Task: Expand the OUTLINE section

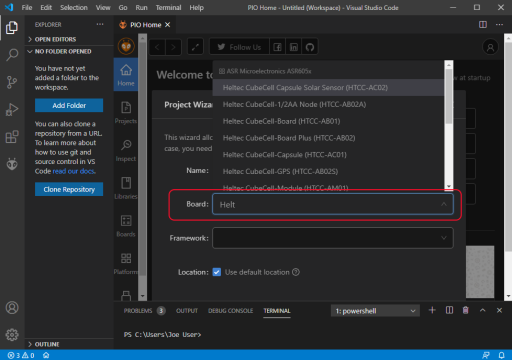Action: (x=47, y=344)
